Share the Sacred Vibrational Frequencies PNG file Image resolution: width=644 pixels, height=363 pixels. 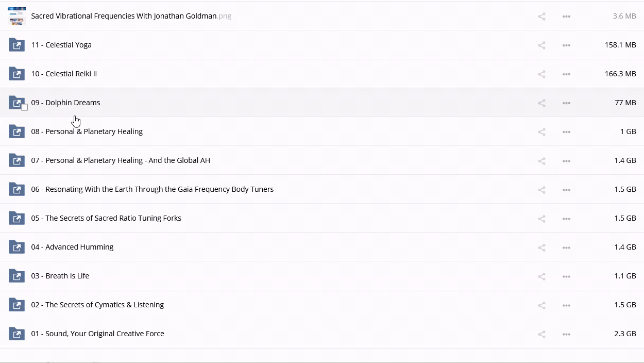(541, 16)
